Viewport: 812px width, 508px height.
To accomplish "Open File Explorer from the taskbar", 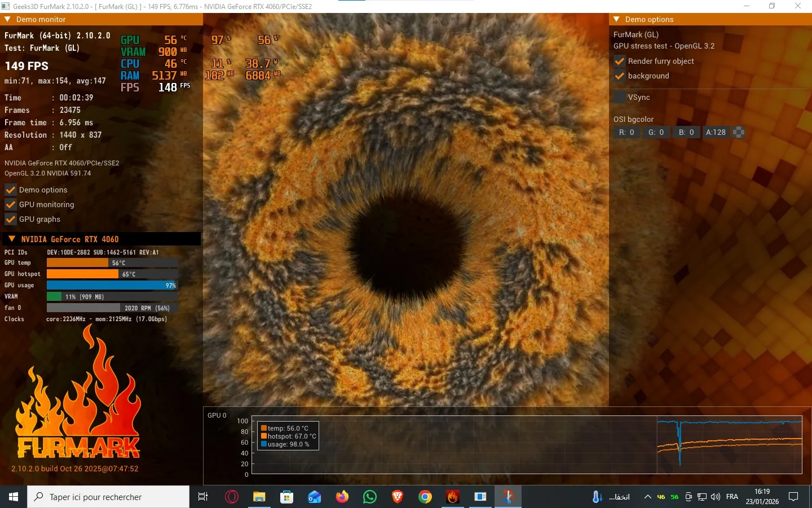I will click(259, 497).
